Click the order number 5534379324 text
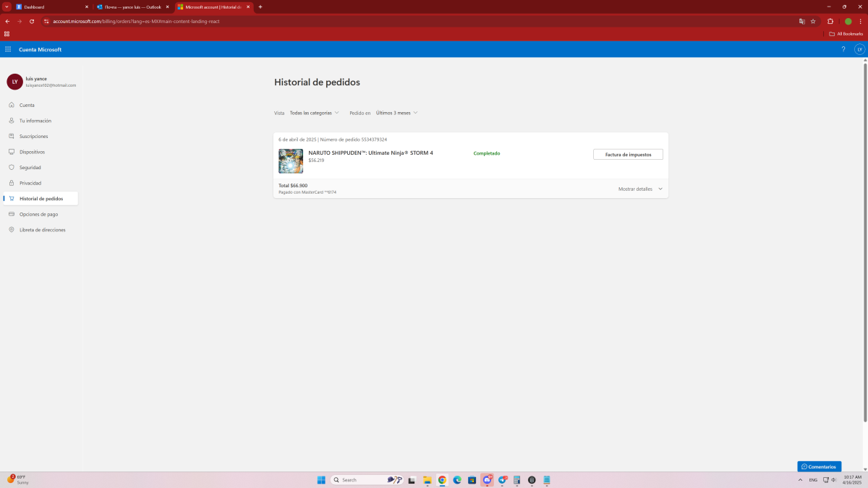Image resolution: width=868 pixels, height=488 pixels. click(374, 140)
